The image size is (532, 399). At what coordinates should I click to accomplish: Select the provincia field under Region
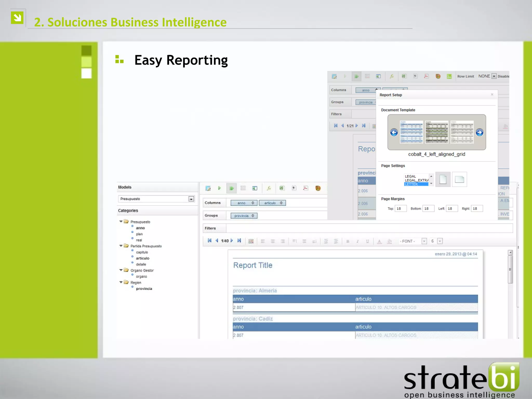[x=144, y=289]
